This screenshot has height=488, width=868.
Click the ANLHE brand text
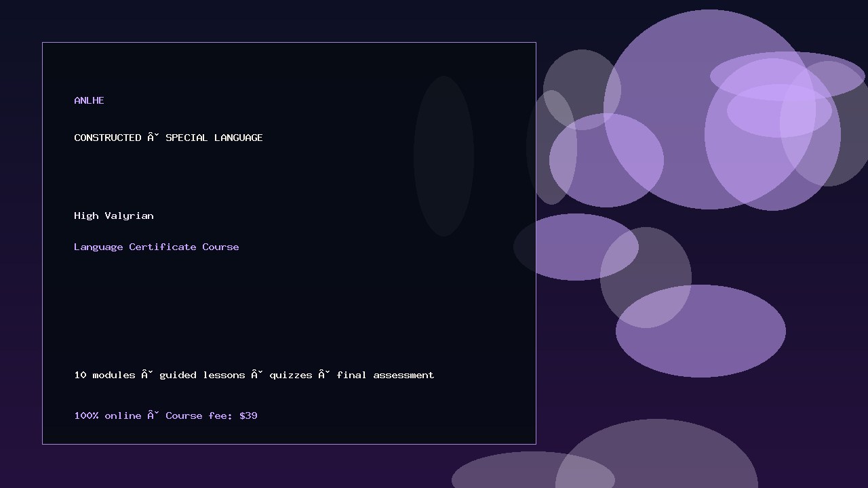pos(89,100)
